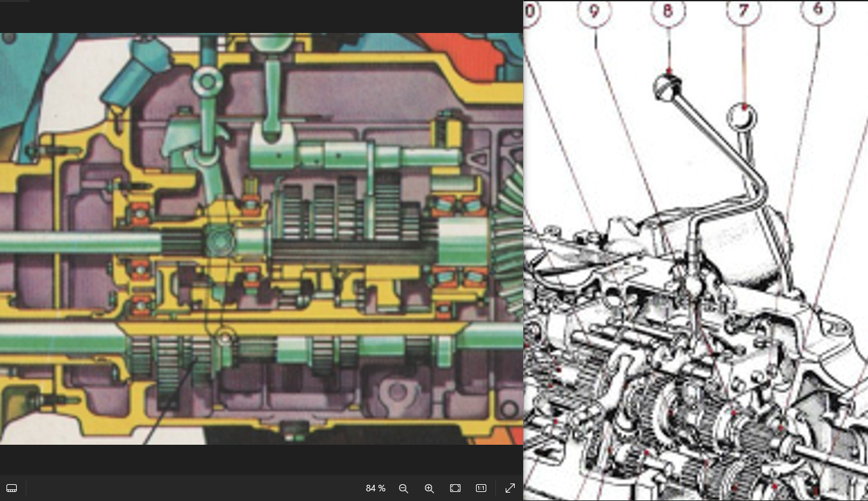
Task: Click callout number 7 circle
Action: point(743,10)
